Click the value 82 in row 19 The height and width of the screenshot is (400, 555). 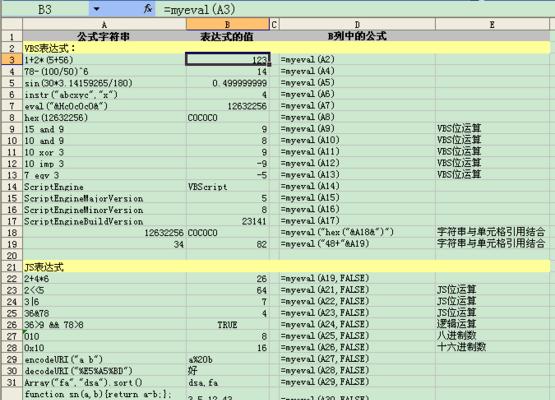coord(262,244)
